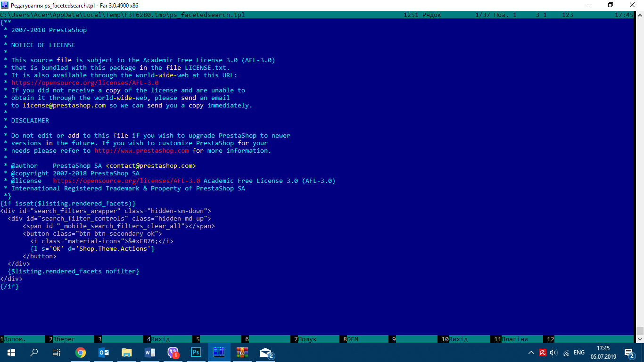
Task: Switch the ENG input language
Action: [x=579, y=353]
